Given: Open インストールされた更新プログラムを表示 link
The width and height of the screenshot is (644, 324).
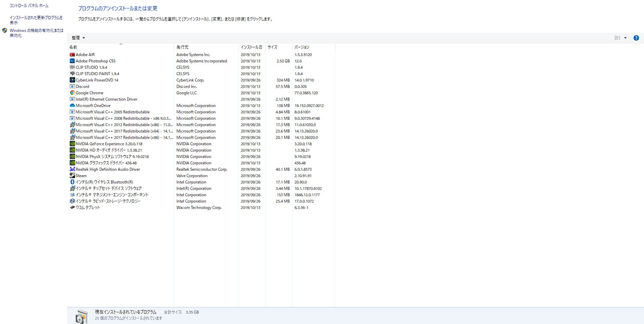Looking at the screenshot, I should pyautogui.click(x=36, y=20).
